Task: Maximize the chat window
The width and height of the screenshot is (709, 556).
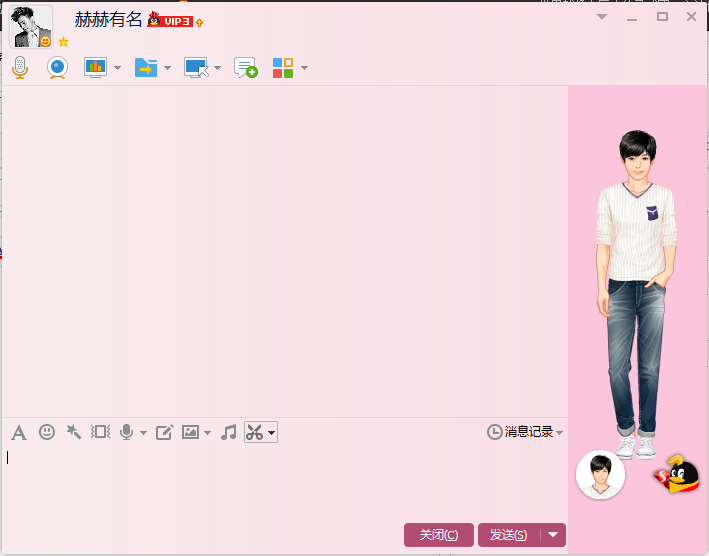Action: 662,17
